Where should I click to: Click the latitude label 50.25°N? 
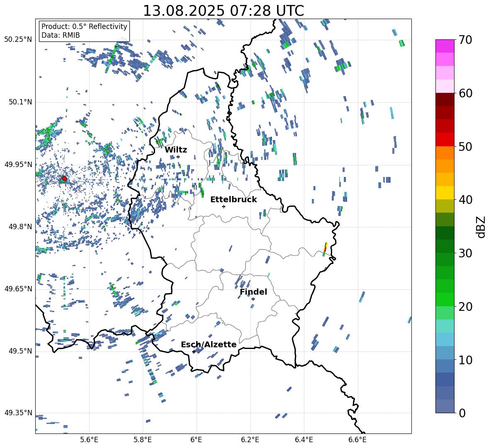pyautogui.click(x=18, y=40)
